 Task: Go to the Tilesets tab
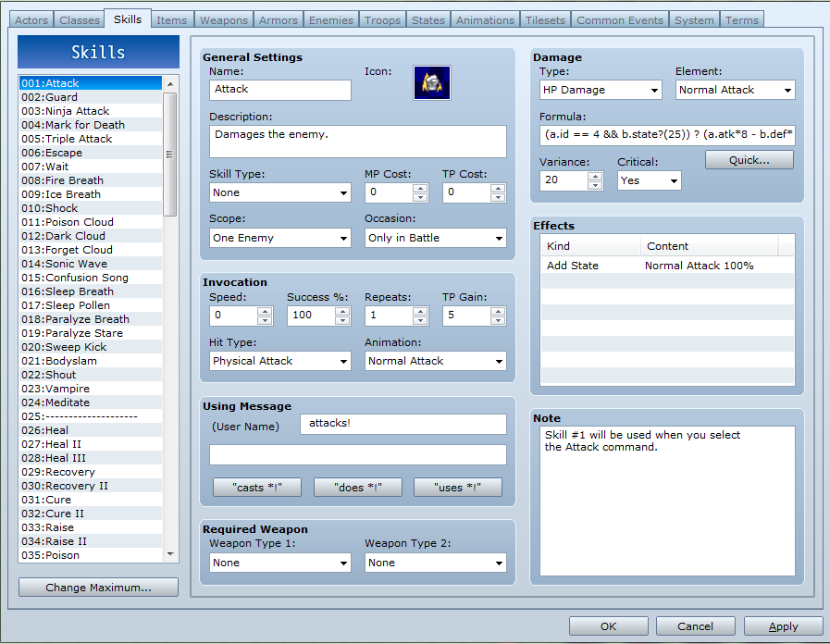click(545, 20)
